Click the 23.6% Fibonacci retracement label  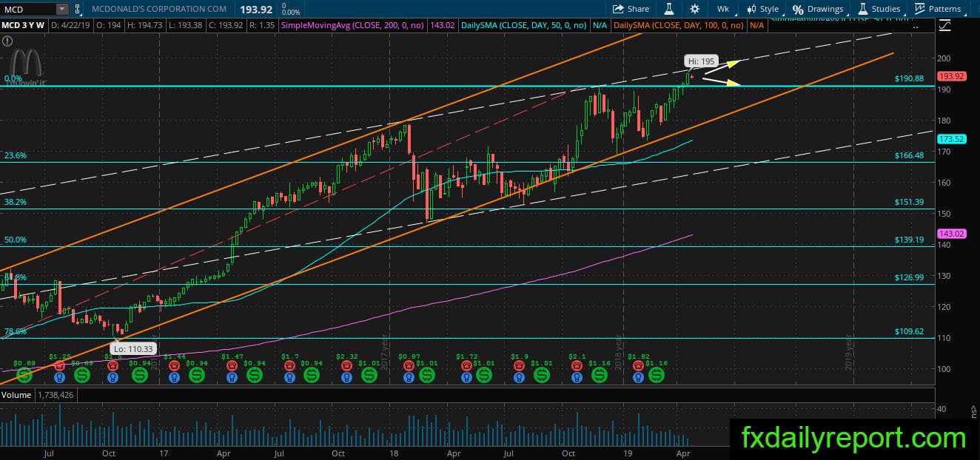click(16, 156)
